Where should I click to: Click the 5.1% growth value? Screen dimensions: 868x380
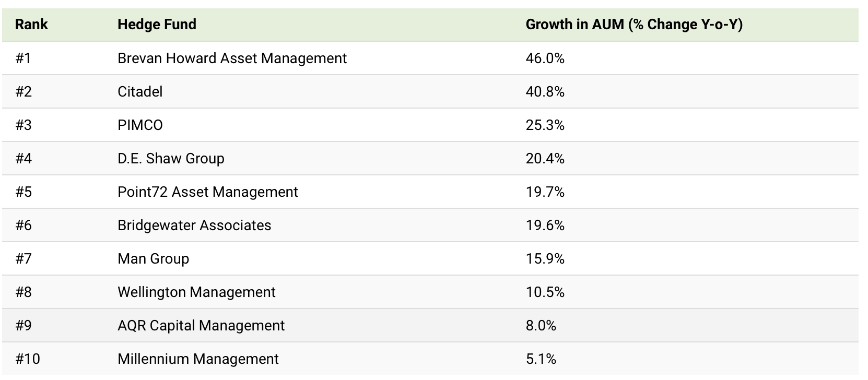tap(541, 359)
